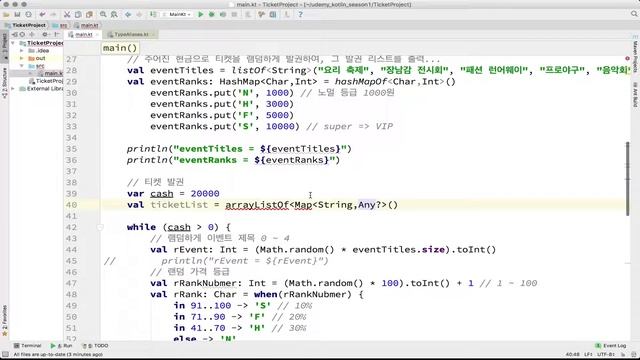The image size is (640, 360).
Task: Open the Terminal tool window
Action: click(27, 346)
